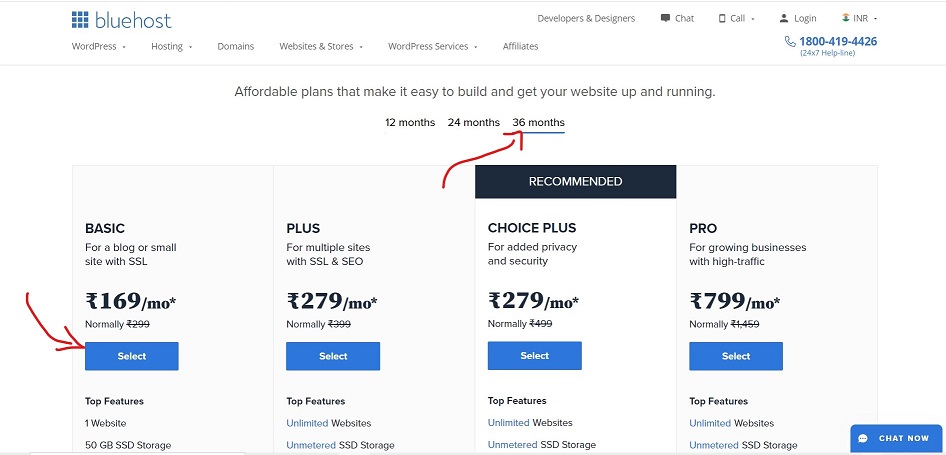This screenshot has height=455, width=946.
Task: Select the 36 months tab
Action: 539,122
